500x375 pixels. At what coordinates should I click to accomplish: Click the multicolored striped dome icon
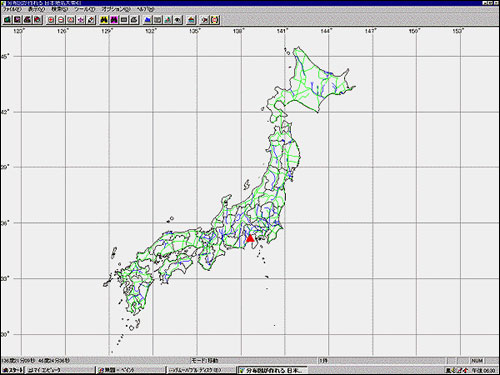[x=191, y=20]
